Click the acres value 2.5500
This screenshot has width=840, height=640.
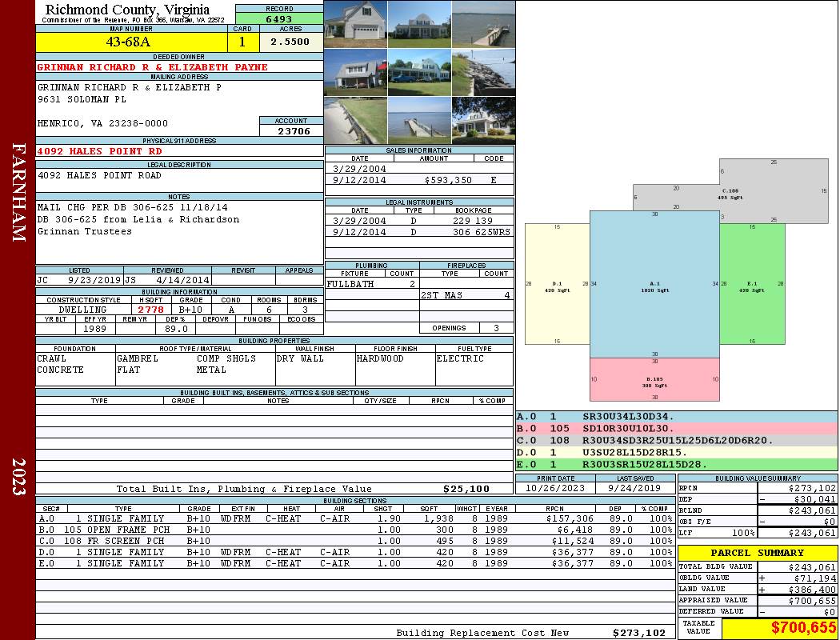click(x=290, y=42)
